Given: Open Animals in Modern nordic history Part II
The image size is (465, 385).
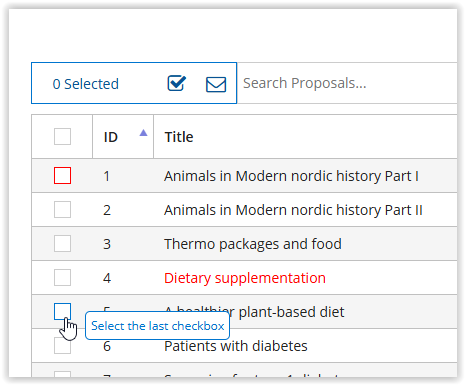Looking at the screenshot, I should (293, 210).
